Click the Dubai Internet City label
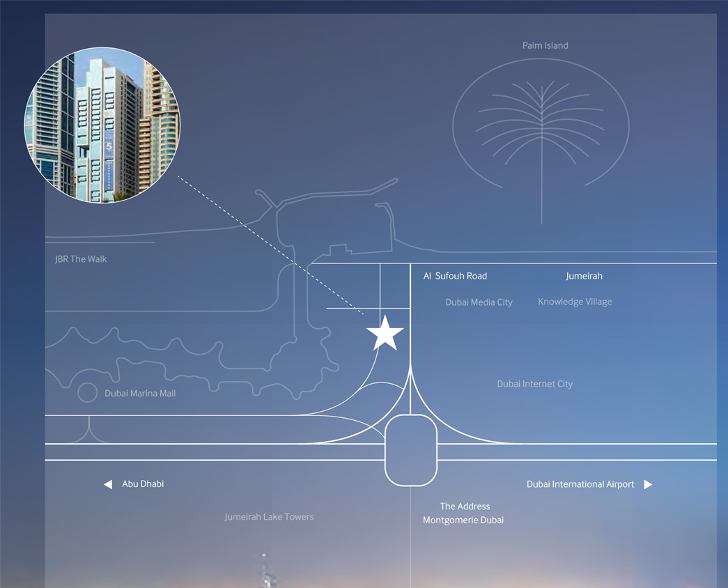Screen dimensions: 728x588 point(534,384)
